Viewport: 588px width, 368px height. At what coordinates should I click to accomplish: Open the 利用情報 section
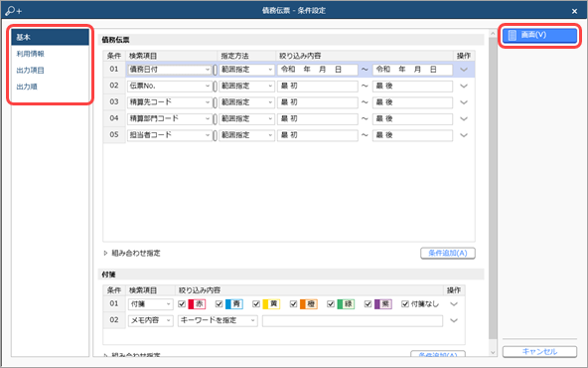click(31, 54)
